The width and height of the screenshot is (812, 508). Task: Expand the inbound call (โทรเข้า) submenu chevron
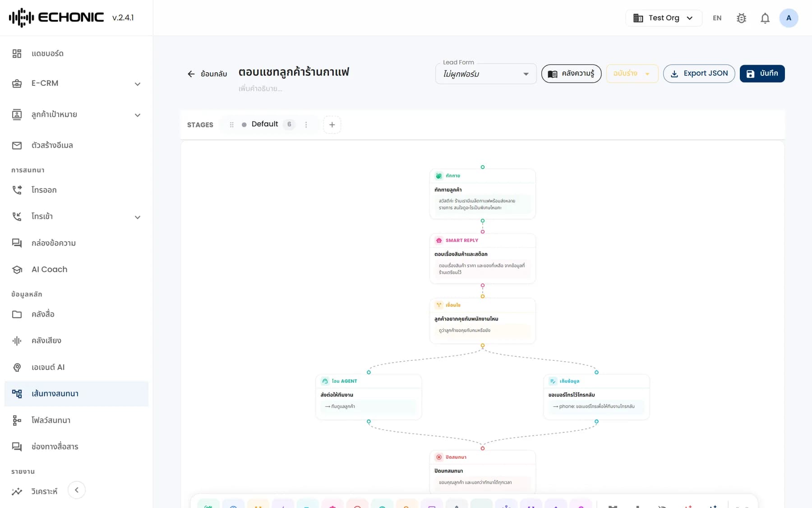pyautogui.click(x=138, y=217)
